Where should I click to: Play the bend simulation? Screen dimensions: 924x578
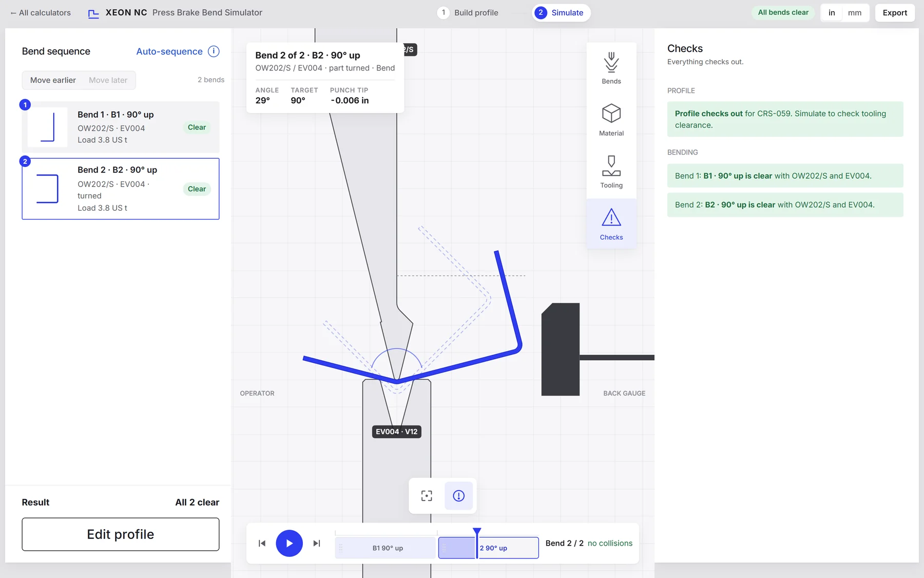tap(290, 543)
